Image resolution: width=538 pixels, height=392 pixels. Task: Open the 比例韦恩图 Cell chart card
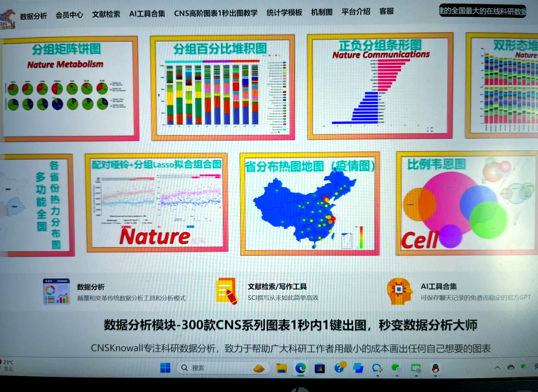pyautogui.click(x=467, y=203)
